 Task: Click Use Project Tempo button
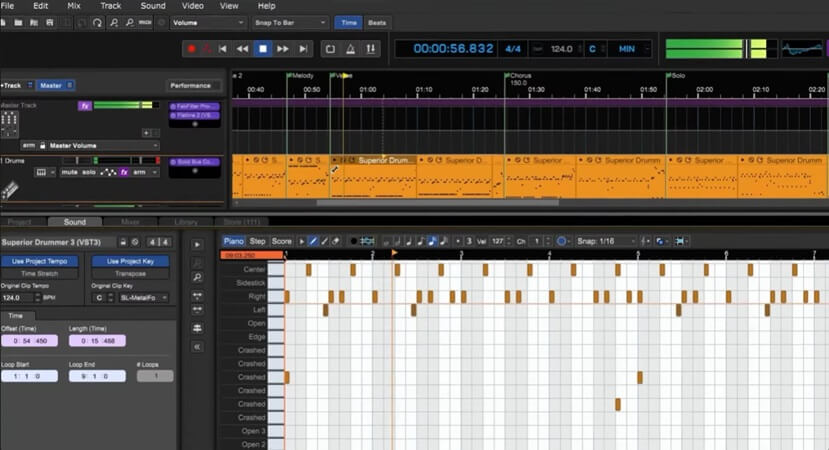[40, 261]
